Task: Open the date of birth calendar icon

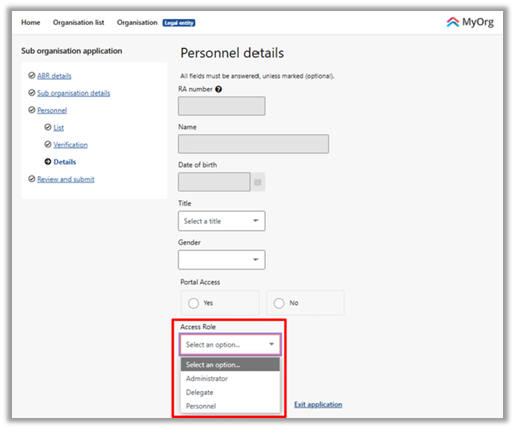Action: pyautogui.click(x=258, y=182)
